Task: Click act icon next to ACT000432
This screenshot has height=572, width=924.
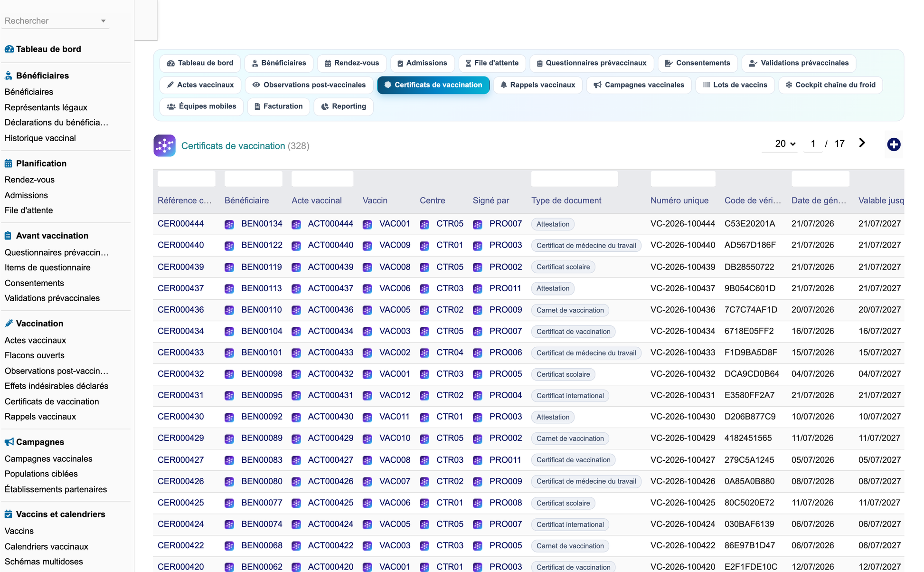Action: [296, 374]
